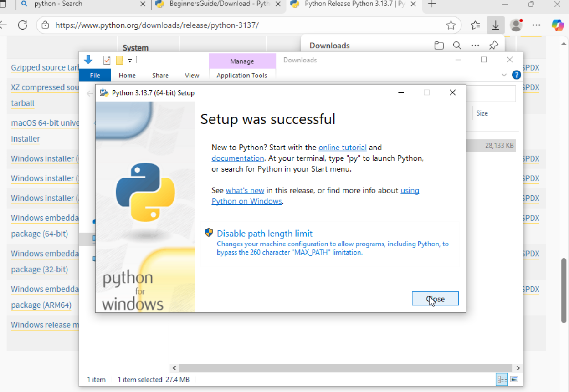The width and height of the screenshot is (569, 392).
Task: Switch to the View ribbon tab
Action: coord(192,75)
